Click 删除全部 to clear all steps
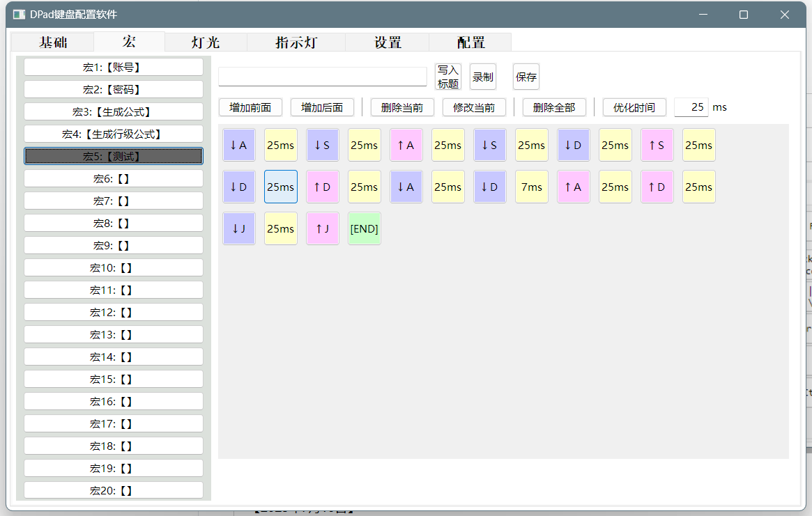 pos(554,107)
